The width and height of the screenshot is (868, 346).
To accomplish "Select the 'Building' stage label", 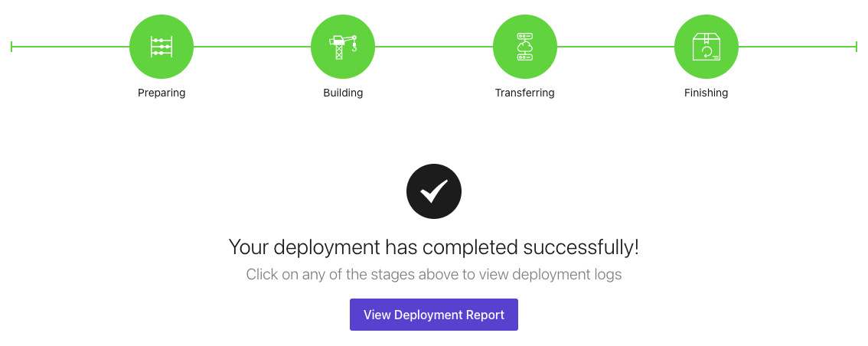I will coord(343,93).
